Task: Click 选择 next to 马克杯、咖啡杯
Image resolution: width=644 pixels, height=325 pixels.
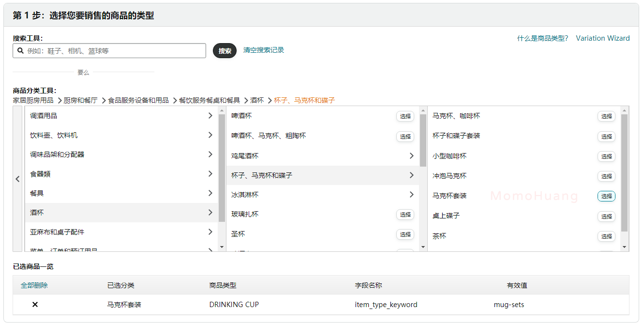Action: point(606,116)
